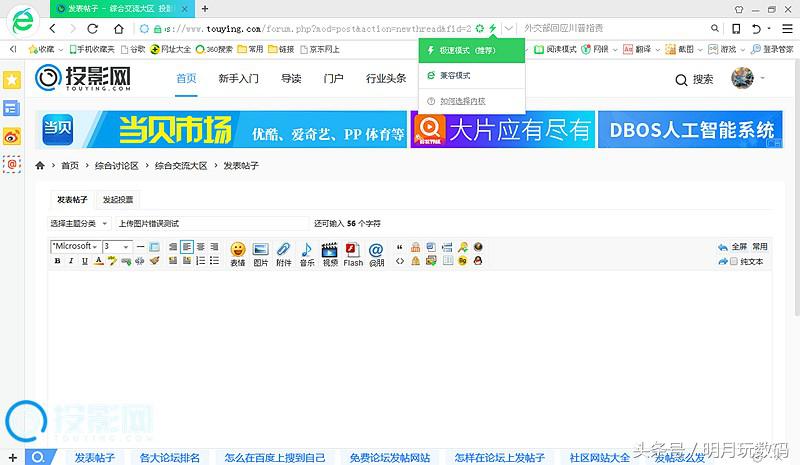Viewport: 800px width, 465px height.
Task: Switch to the 发起投票 tab
Action: pyautogui.click(x=118, y=200)
